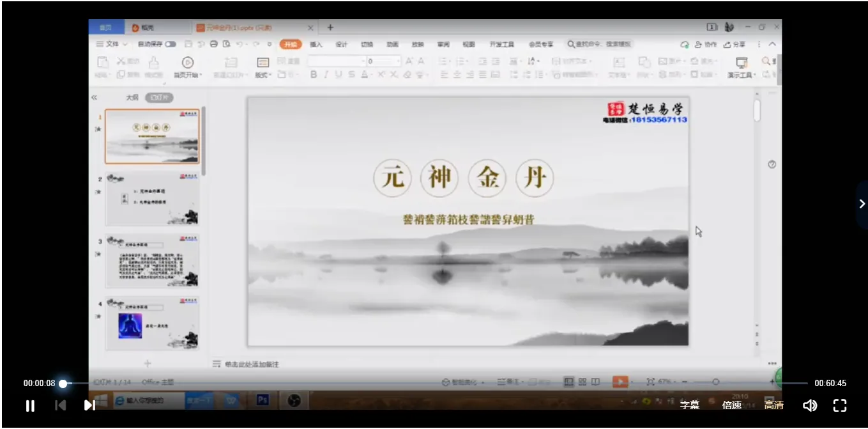Open the font color dropdown
The width and height of the screenshot is (868, 429).
point(367,75)
